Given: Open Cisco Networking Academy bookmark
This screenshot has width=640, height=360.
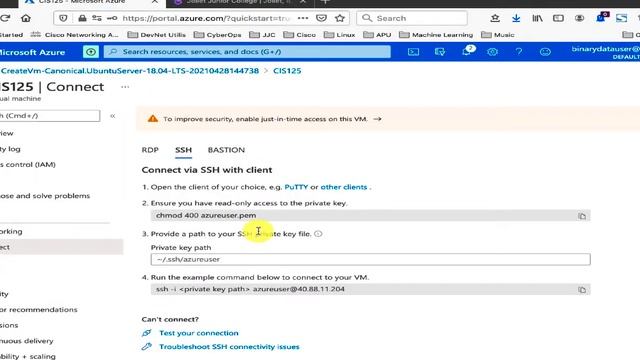Looking at the screenshot, I should (74, 35).
